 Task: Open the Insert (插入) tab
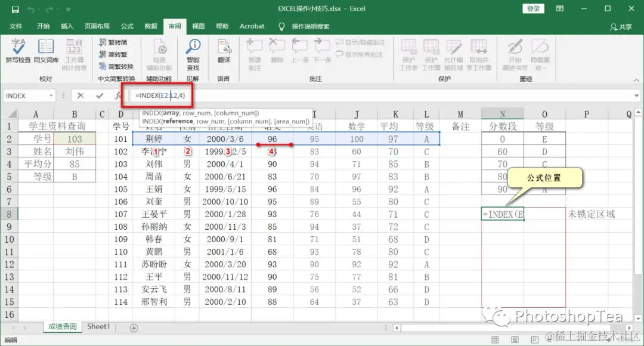pyautogui.click(x=67, y=26)
